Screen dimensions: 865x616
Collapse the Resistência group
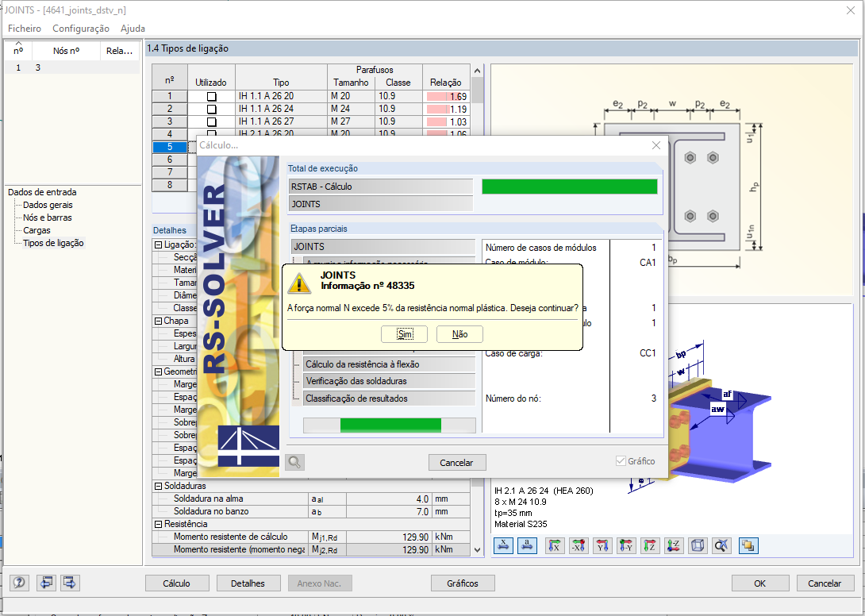(x=159, y=525)
